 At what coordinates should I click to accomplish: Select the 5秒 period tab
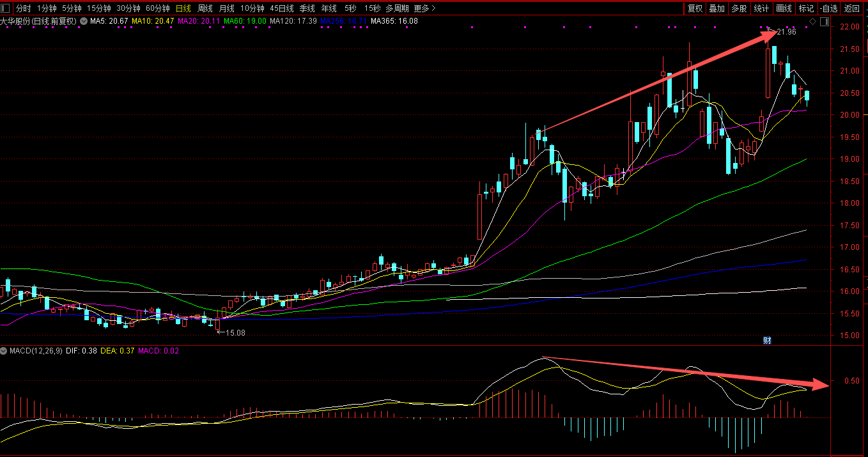point(350,8)
